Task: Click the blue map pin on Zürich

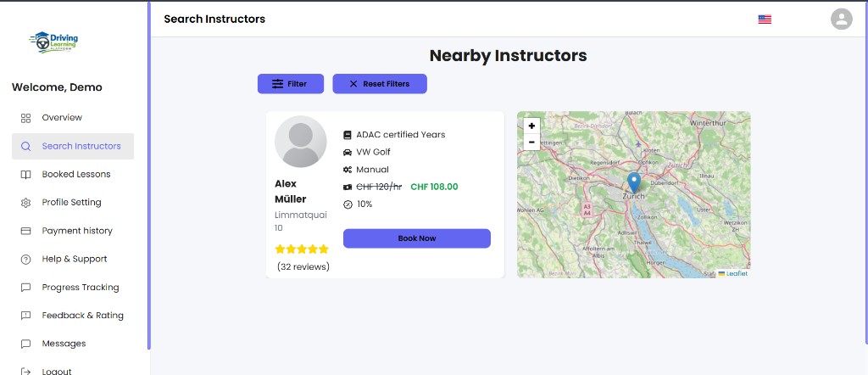Action: pyautogui.click(x=634, y=182)
